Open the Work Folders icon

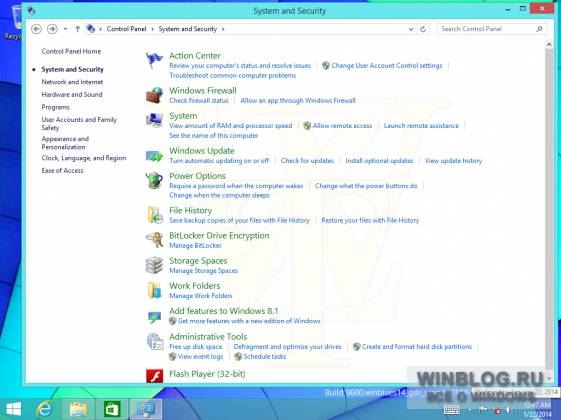tap(155, 290)
